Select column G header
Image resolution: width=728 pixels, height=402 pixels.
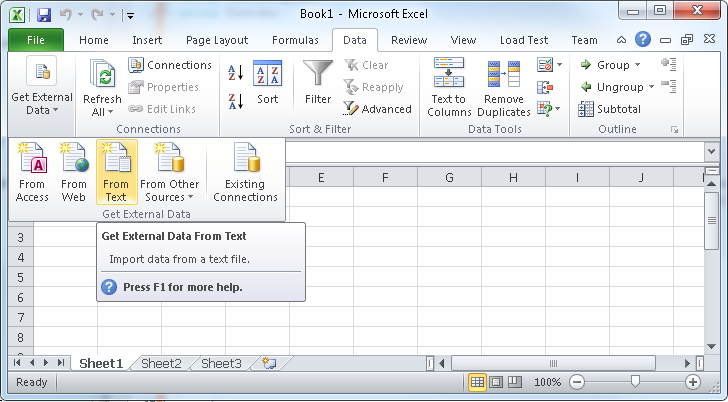click(x=449, y=177)
